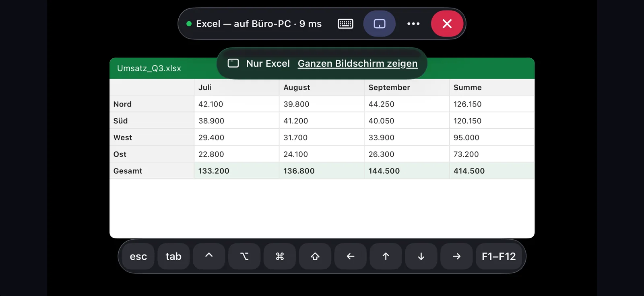Select the September column header
This screenshot has width=644, height=296.
click(407, 87)
